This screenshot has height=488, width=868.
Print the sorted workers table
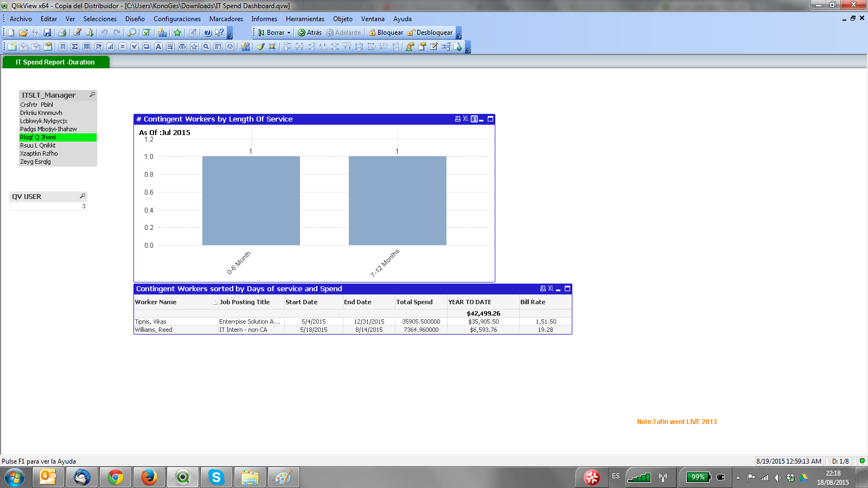point(543,288)
